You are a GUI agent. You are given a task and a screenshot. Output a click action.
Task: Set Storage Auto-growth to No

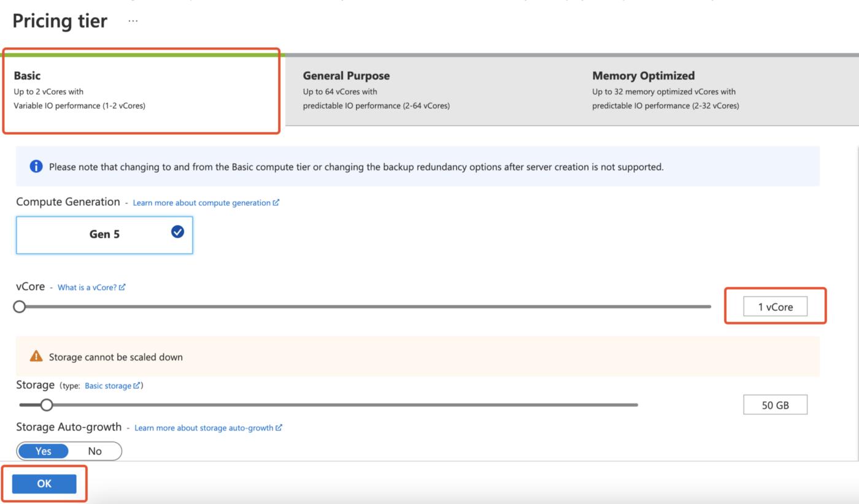[95, 451]
